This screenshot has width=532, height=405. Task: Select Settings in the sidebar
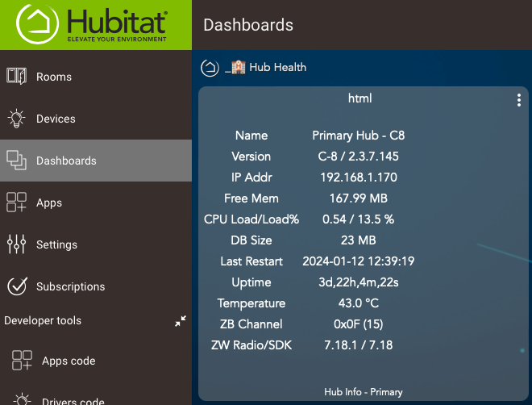pyautogui.click(x=56, y=244)
